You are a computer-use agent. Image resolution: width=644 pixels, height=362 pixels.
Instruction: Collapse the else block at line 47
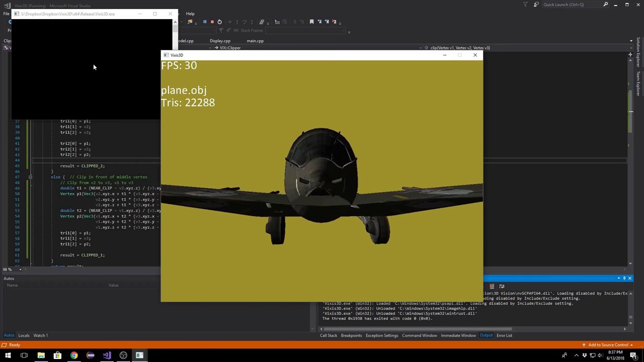(x=30, y=177)
